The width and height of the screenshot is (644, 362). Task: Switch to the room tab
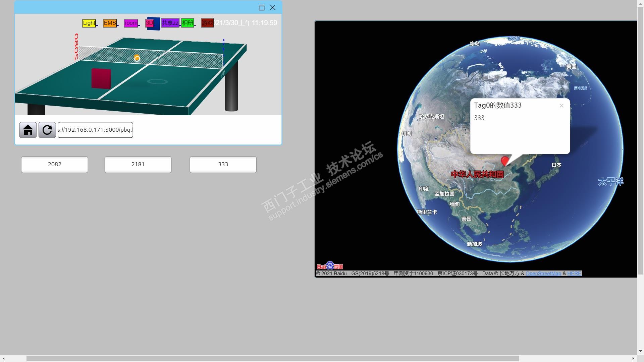click(x=131, y=23)
